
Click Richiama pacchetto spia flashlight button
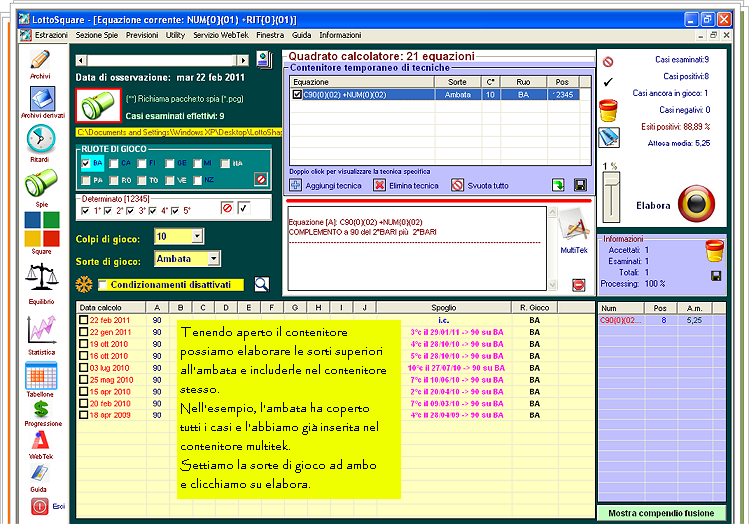pyautogui.click(x=98, y=105)
